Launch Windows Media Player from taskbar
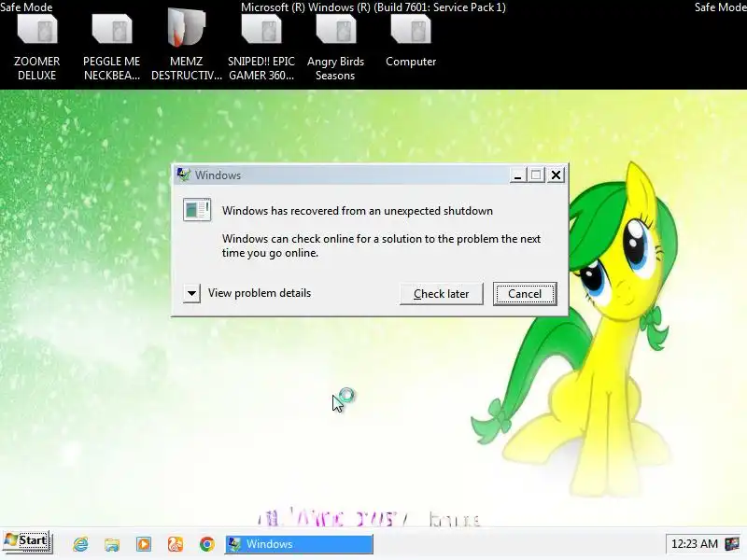747x560 pixels. (144, 544)
